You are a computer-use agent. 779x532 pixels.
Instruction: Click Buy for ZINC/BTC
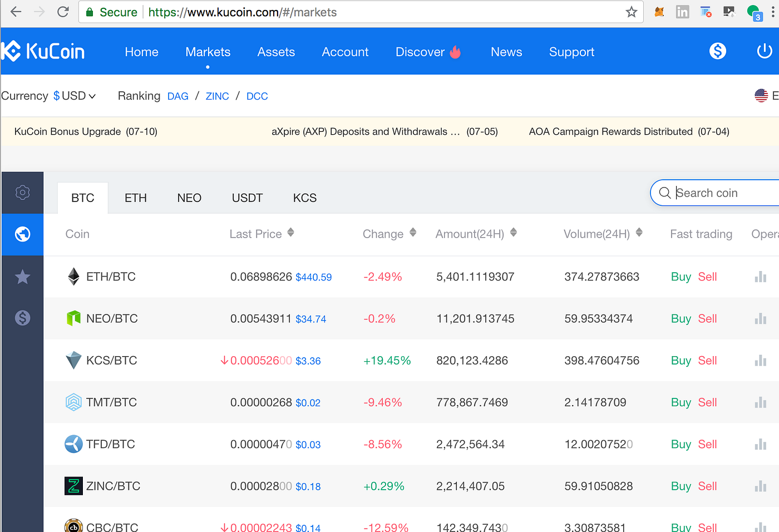[681, 486]
